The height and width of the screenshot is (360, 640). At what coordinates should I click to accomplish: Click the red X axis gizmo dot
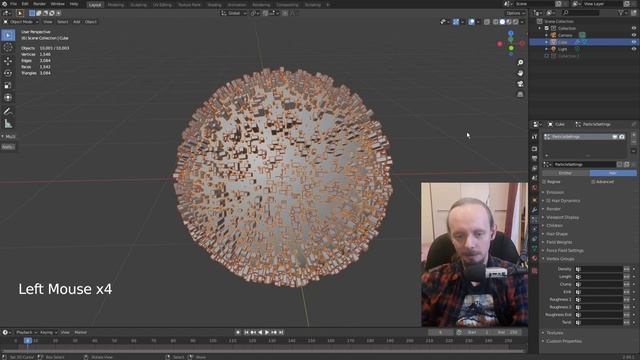click(500, 44)
